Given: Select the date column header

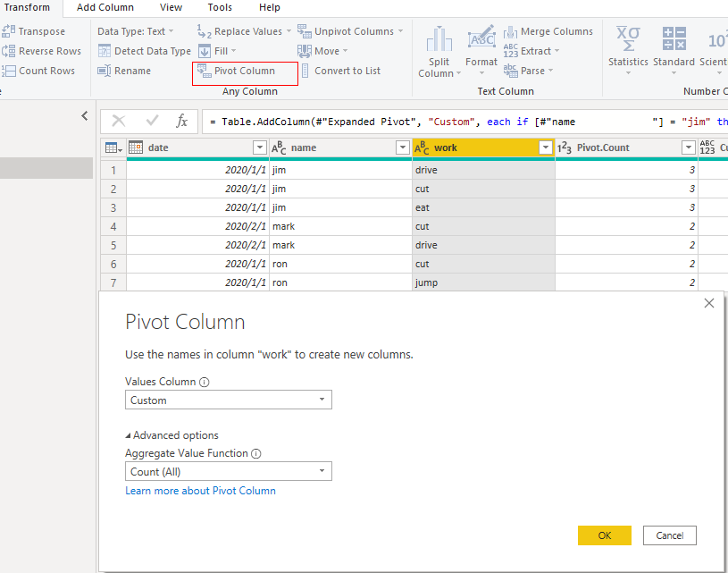Looking at the screenshot, I should pos(197,147).
